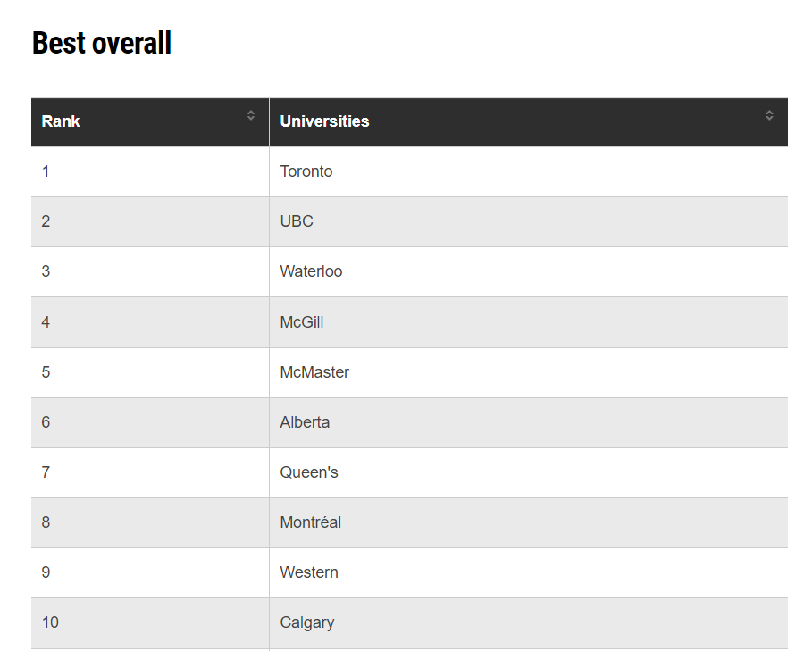
Task: Click the Best overall heading
Action: pos(102,43)
